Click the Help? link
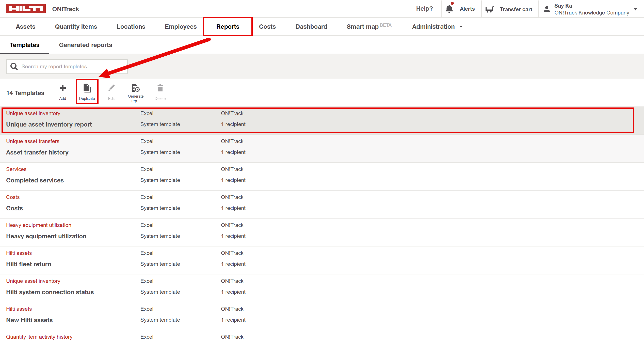 (x=424, y=9)
